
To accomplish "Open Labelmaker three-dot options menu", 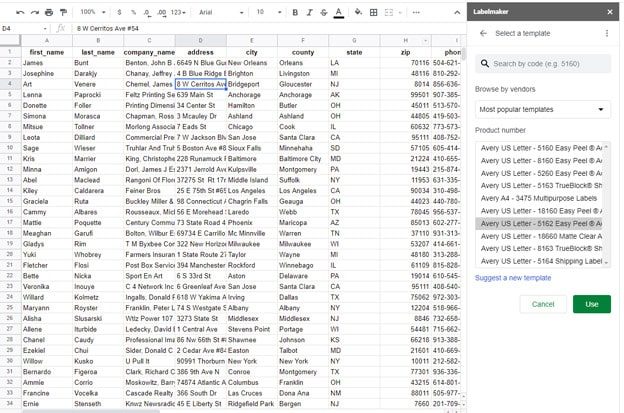I will [607, 33].
